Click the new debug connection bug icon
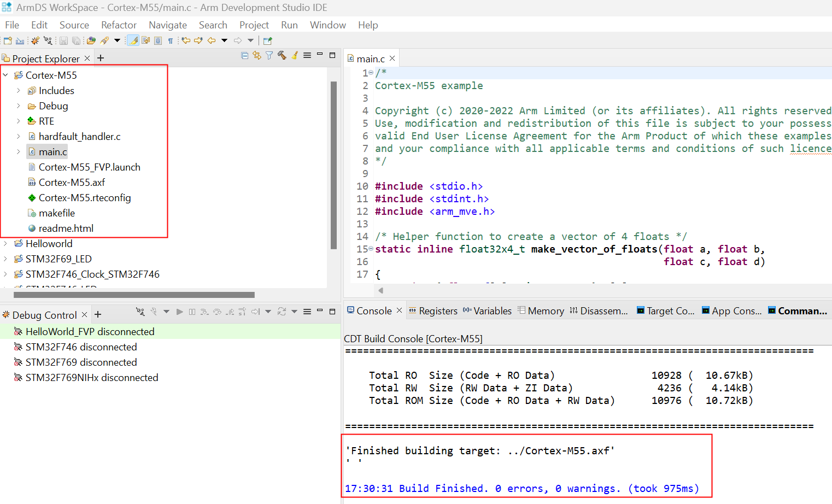Viewport: 832px width, 504px height. pyautogui.click(x=35, y=40)
